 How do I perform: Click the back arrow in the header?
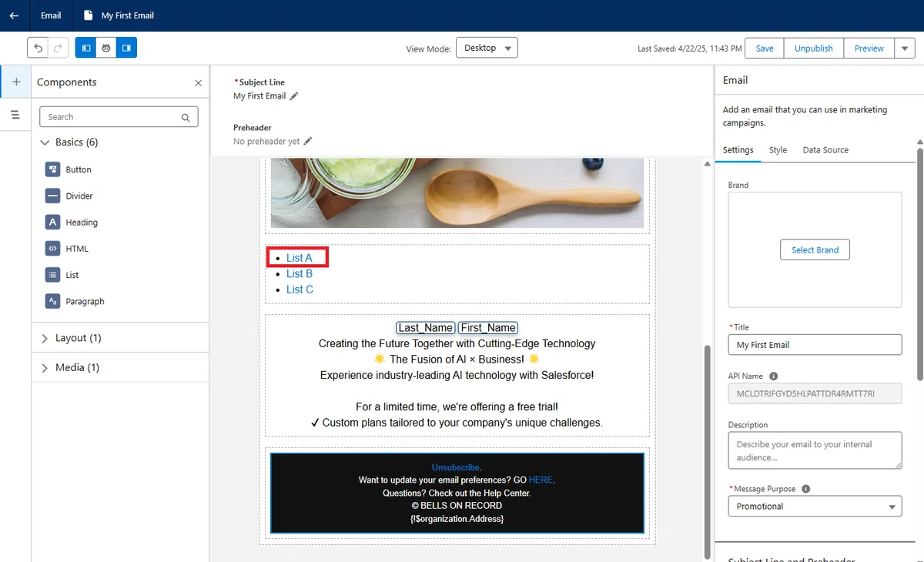coord(14,15)
